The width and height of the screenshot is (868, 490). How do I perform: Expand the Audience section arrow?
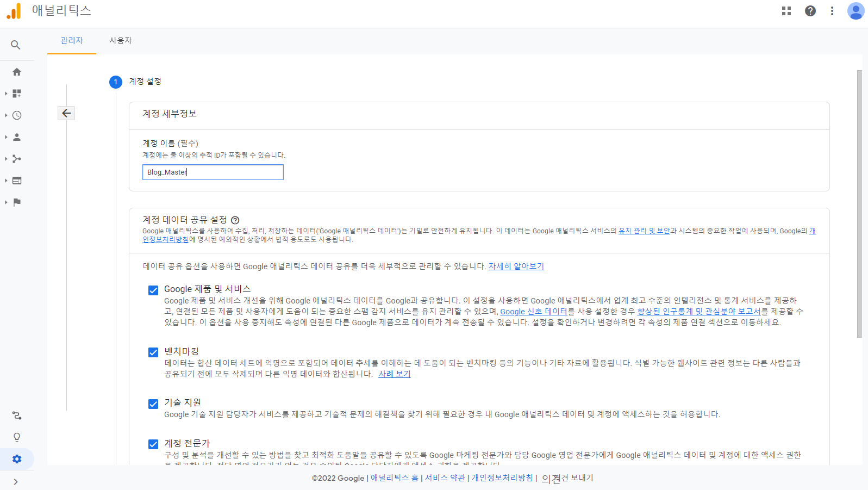click(6, 137)
